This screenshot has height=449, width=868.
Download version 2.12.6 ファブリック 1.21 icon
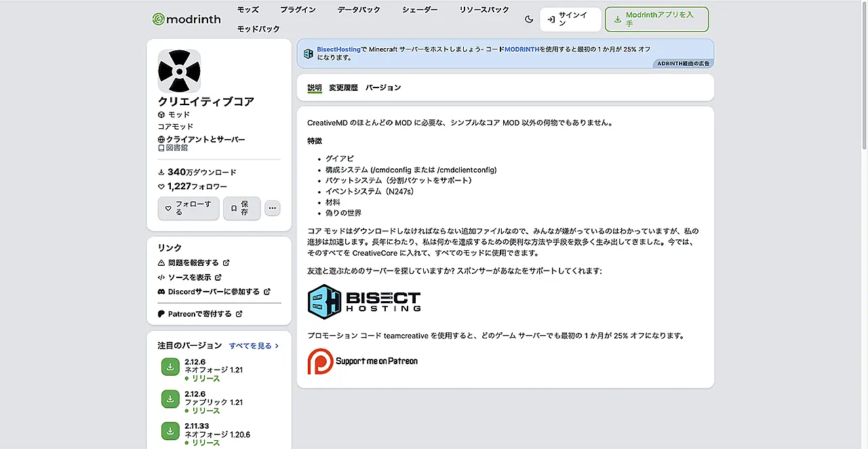170,399
